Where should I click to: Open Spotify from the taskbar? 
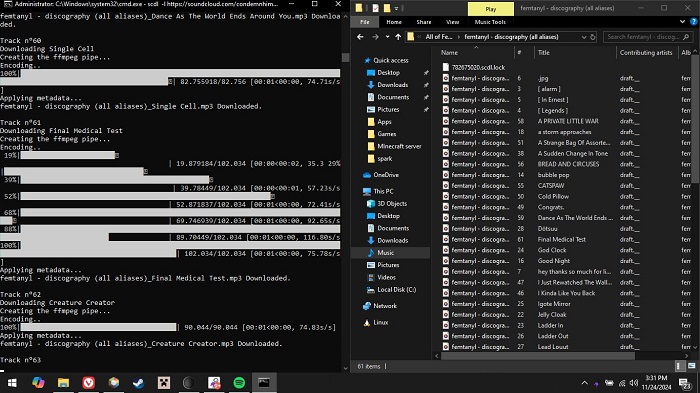pos(239,383)
